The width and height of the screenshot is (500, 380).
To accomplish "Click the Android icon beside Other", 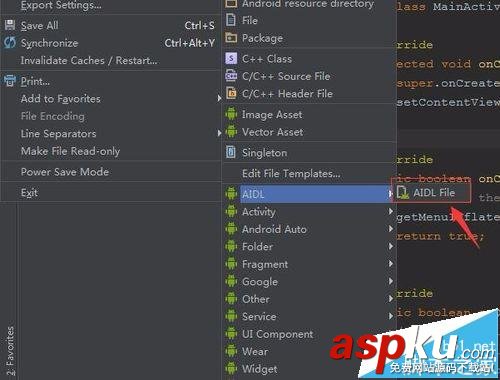I will 231,299.
